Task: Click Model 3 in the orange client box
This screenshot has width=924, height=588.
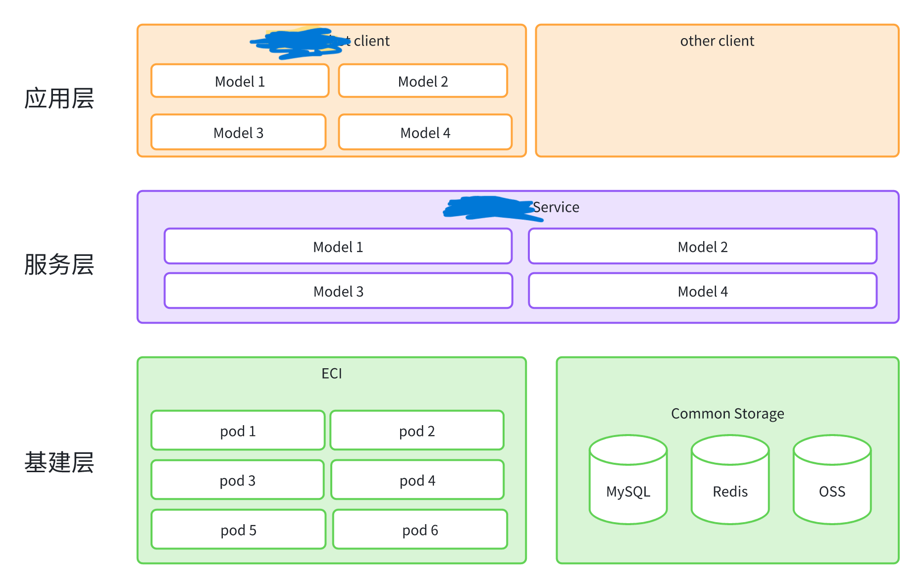Action: tap(239, 132)
